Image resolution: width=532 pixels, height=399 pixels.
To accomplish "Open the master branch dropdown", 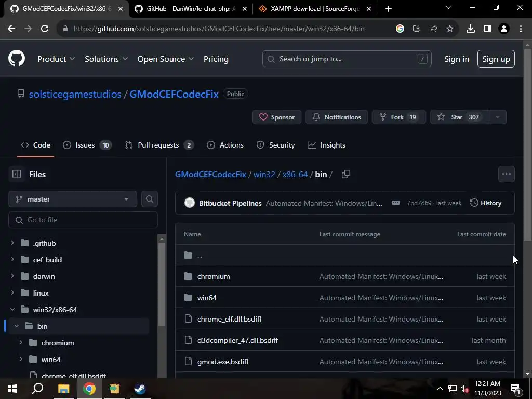I will click(73, 199).
